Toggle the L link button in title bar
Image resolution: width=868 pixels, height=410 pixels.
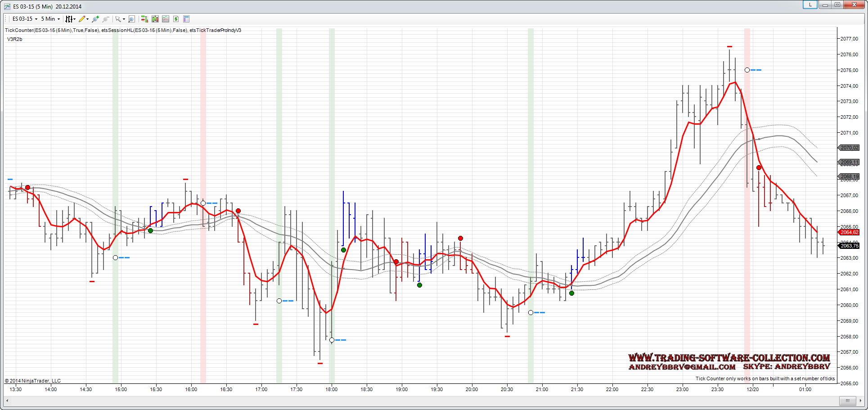810,5
